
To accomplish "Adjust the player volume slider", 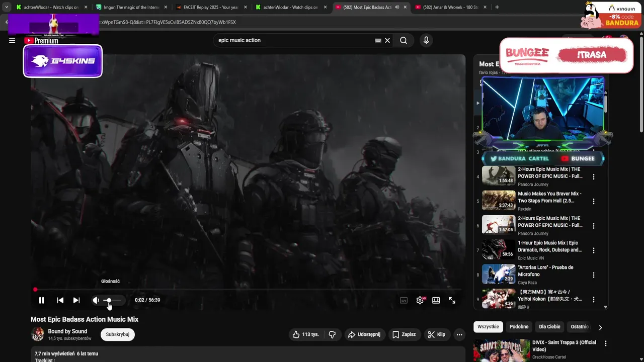I will pyautogui.click(x=112, y=300).
